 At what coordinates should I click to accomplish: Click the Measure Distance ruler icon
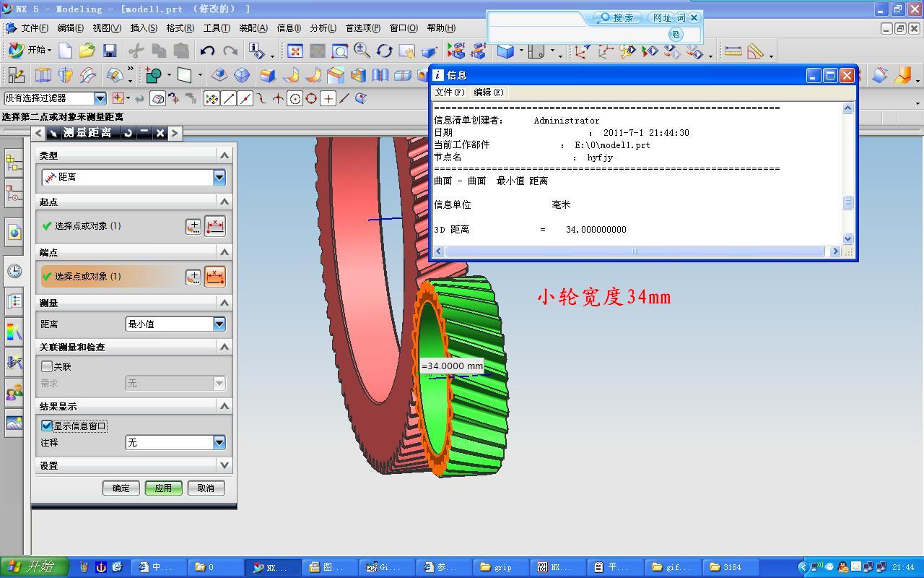[x=733, y=51]
